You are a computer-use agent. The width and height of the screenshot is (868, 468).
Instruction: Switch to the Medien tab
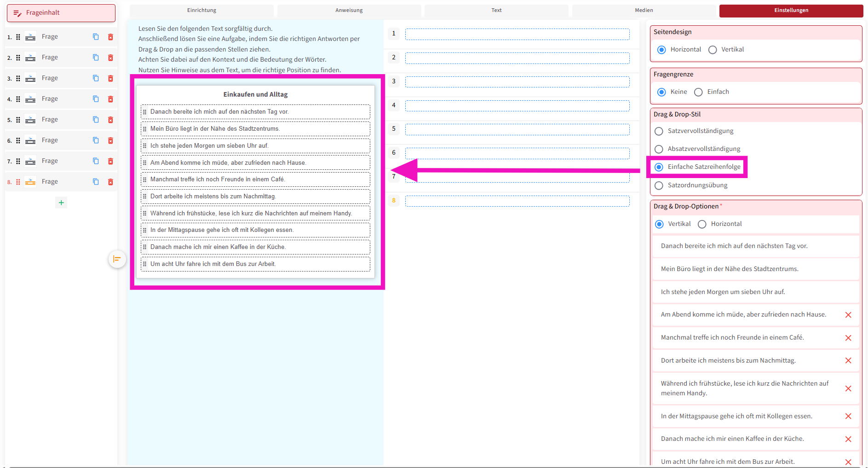coord(644,10)
